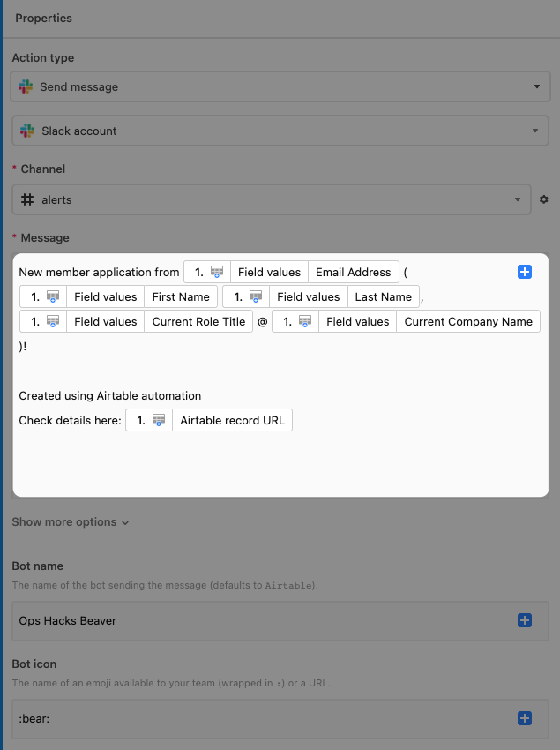Open the Slack account dropdown

click(280, 131)
